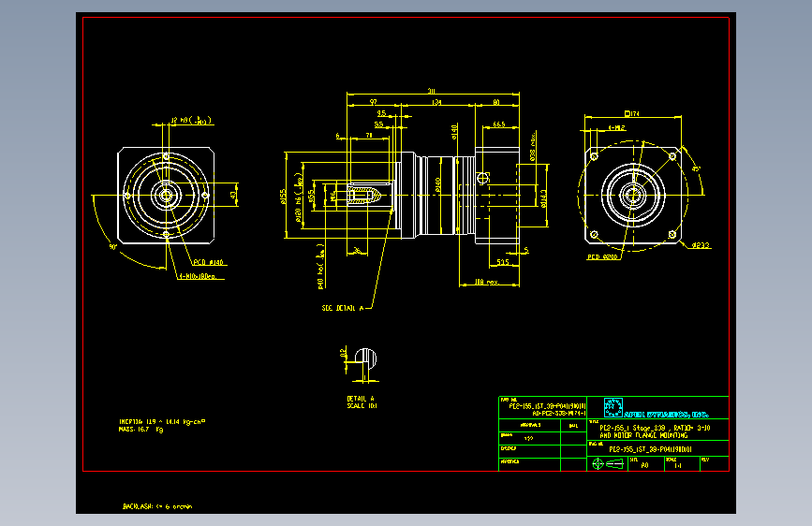Click the PCD ø200 label on right view
The image size is (812, 526).
point(603,256)
